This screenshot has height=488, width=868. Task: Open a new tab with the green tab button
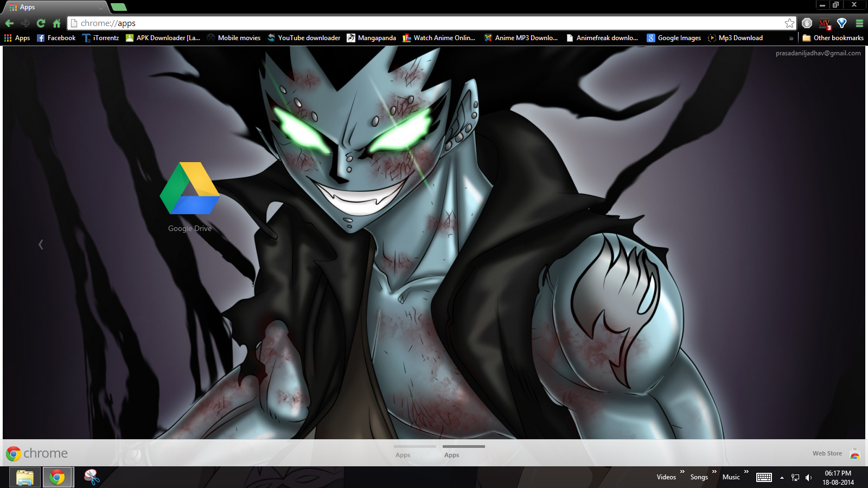point(118,7)
